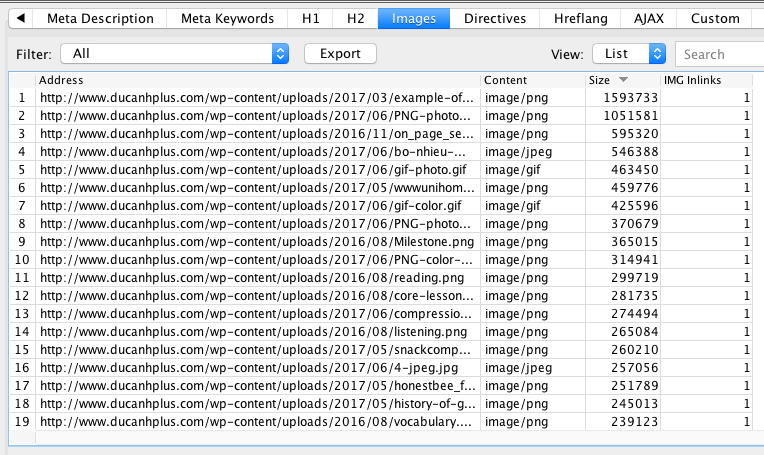Screen dimensions: 764x455
Task: Sort by the Address column header
Action: pyautogui.click(x=258, y=80)
